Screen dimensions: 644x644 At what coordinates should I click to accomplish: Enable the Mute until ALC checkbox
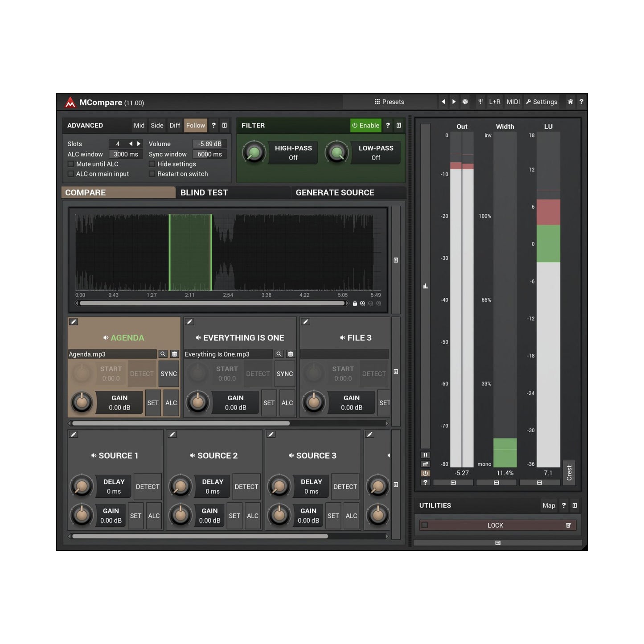(71, 164)
